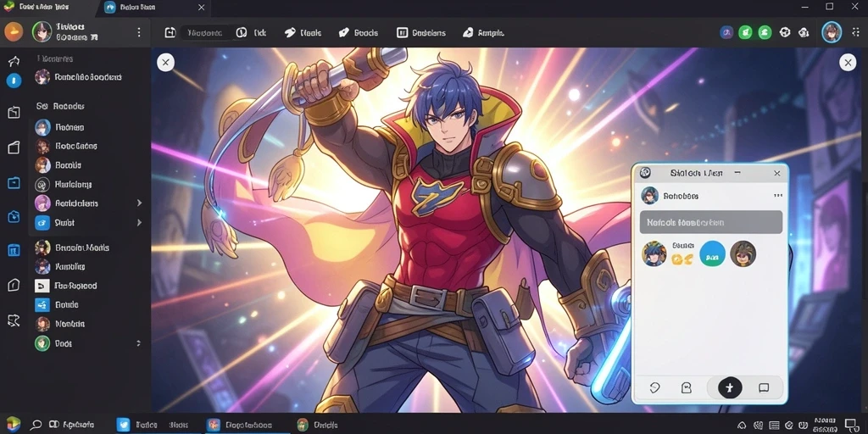Open the taskbar start icon with colorful cube
Screen dimensions: 868x434
click(x=13, y=425)
